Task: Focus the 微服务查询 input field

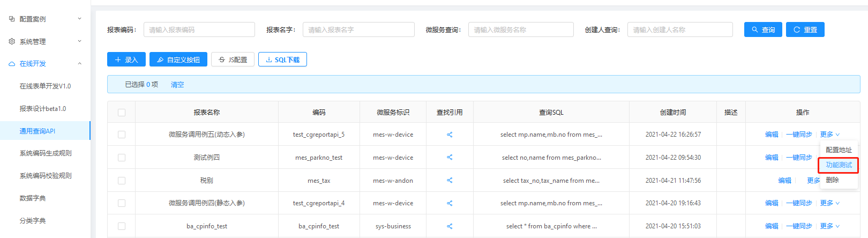Action: [521, 29]
